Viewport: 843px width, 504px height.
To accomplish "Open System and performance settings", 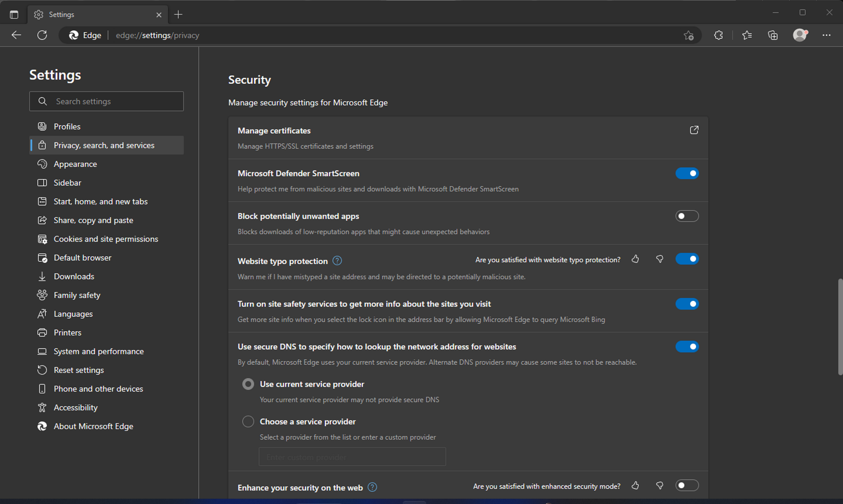I will (x=106, y=351).
